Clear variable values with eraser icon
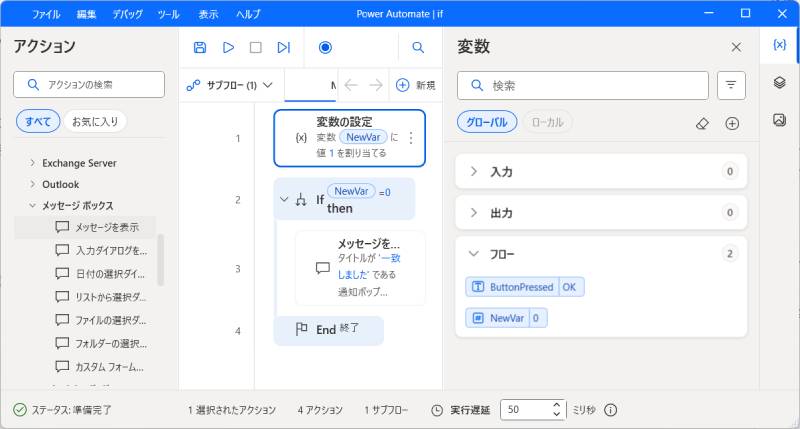 tap(702, 123)
